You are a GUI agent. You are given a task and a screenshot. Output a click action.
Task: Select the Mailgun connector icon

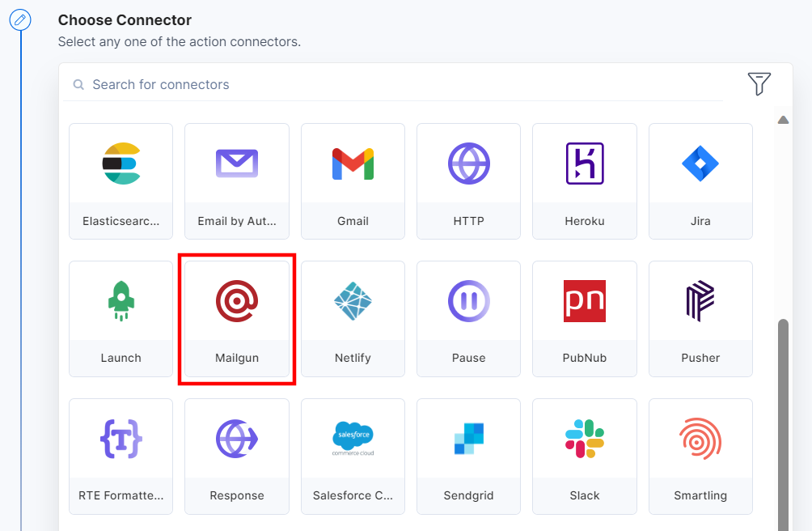237,301
